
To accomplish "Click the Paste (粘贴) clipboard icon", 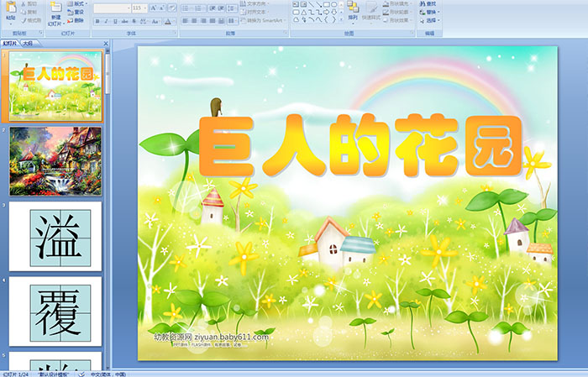I will coord(11,8).
